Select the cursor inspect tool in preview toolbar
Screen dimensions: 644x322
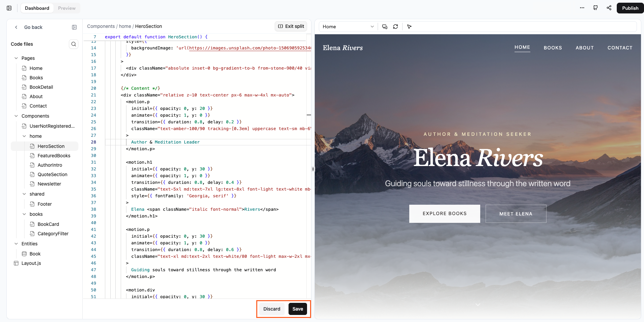[x=409, y=27]
